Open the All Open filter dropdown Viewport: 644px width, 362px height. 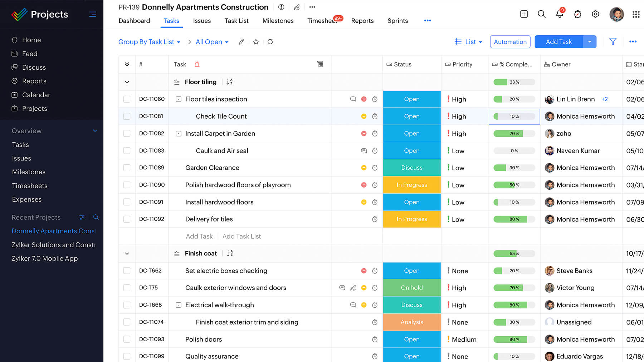click(x=212, y=42)
